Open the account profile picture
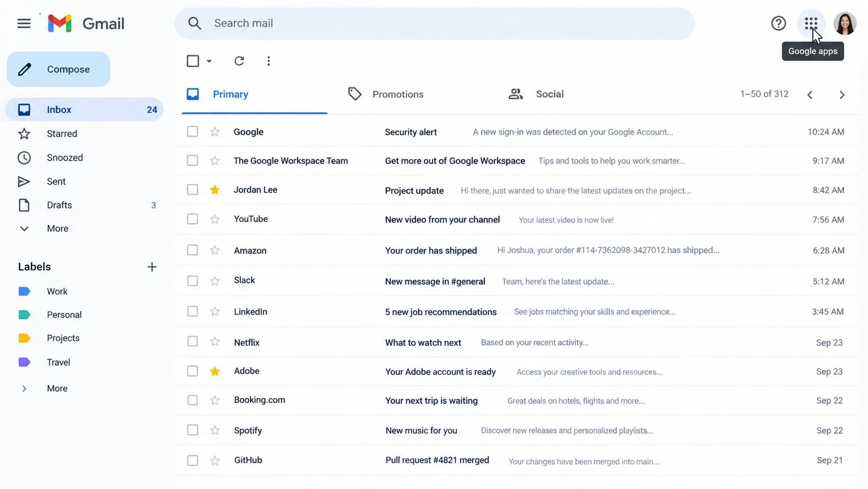The height and width of the screenshot is (489, 868). pyautogui.click(x=845, y=23)
